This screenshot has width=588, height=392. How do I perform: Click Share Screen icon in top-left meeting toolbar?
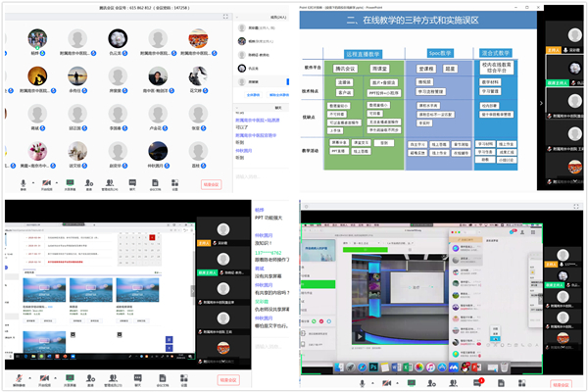(70, 183)
